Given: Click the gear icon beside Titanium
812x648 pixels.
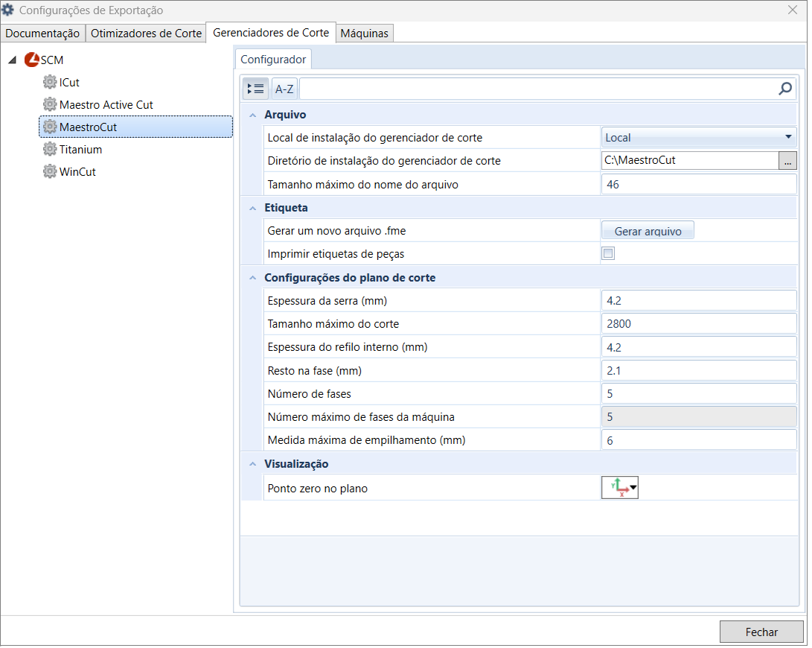Looking at the screenshot, I should pos(50,149).
